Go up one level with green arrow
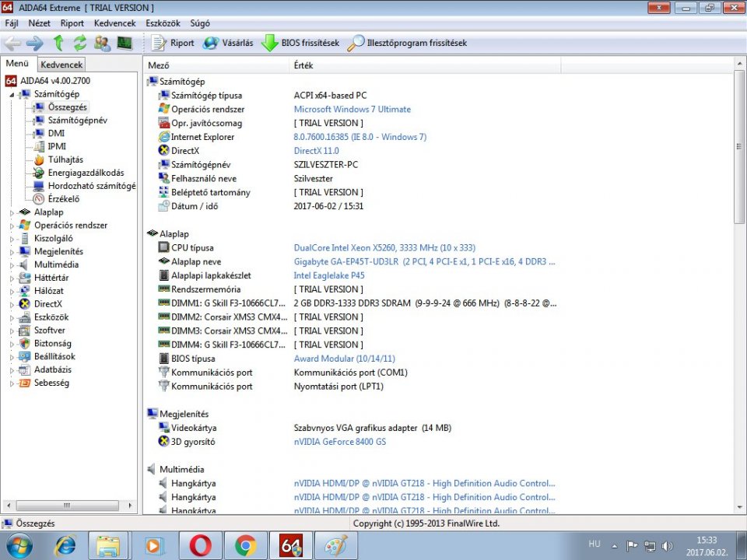Screen dimensions: 747x560 point(58,44)
